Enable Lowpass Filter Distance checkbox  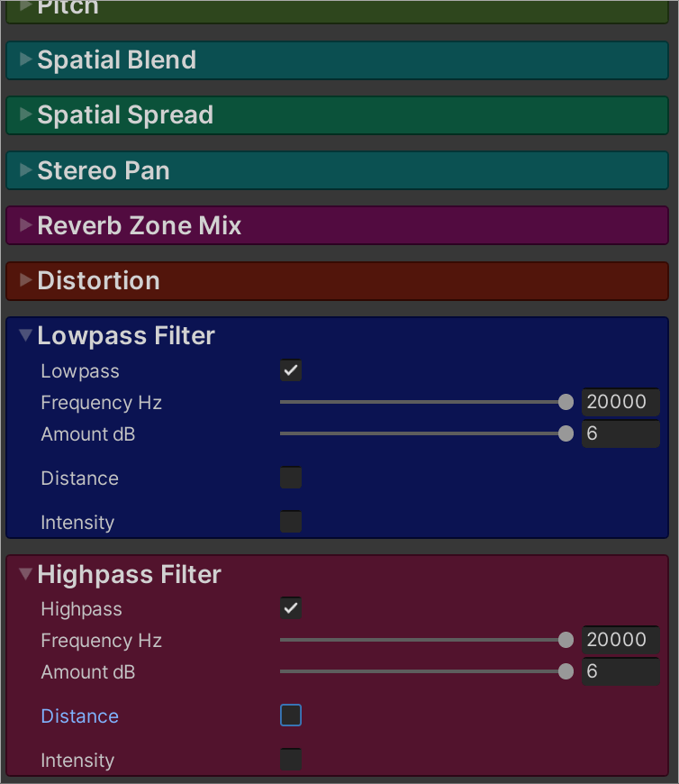tap(291, 478)
